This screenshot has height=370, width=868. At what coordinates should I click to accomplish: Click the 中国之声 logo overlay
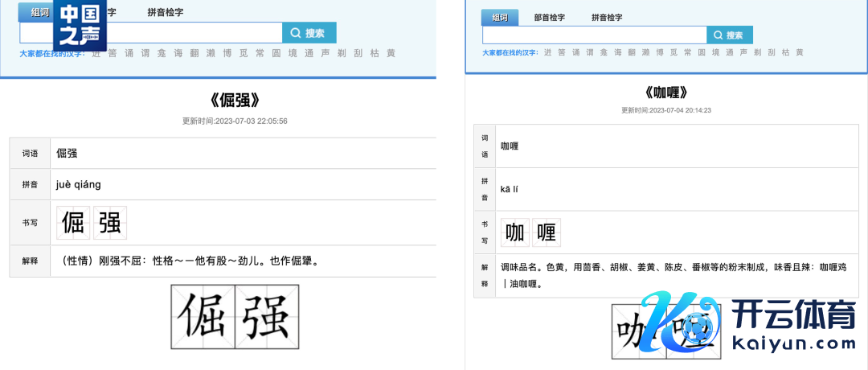click(x=80, y=26)
